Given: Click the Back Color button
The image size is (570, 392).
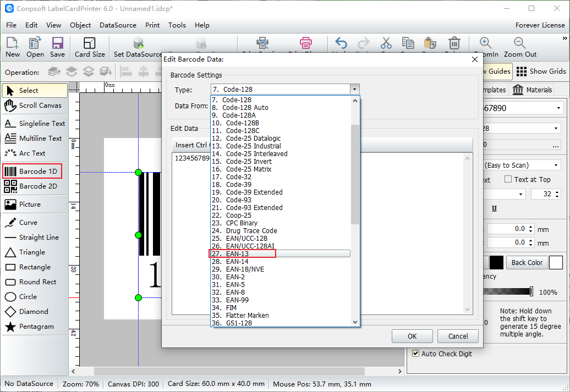Looking at the screenshot, I should 527,262.
